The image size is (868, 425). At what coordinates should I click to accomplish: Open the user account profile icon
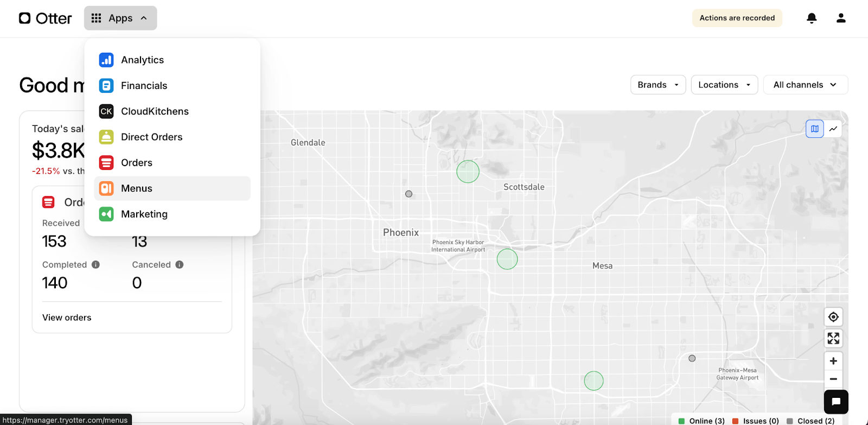(x=841, y=18)
